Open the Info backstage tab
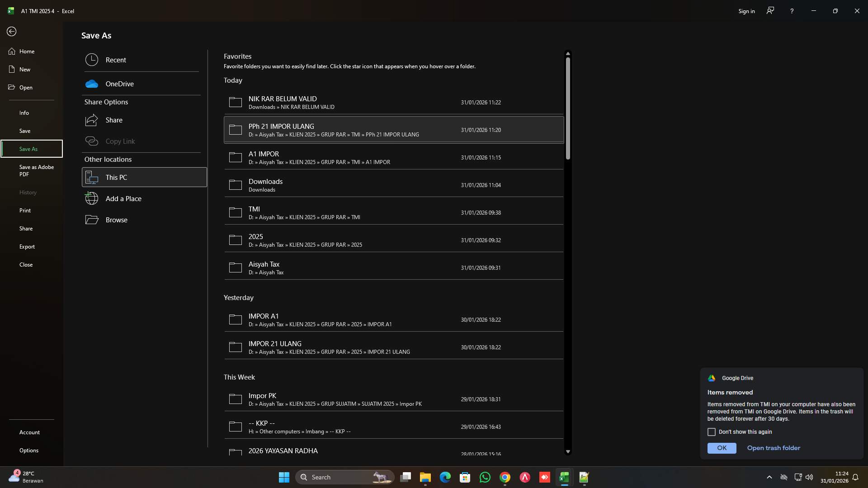The width and height of the screenshot is (868, 488). coord(24,113)
